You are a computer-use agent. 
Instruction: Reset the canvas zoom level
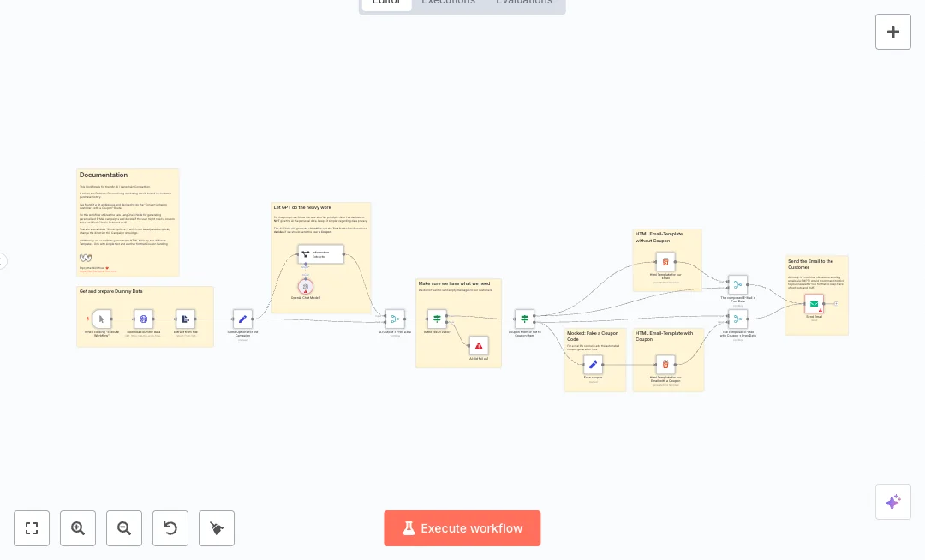[x=170, y=528]
